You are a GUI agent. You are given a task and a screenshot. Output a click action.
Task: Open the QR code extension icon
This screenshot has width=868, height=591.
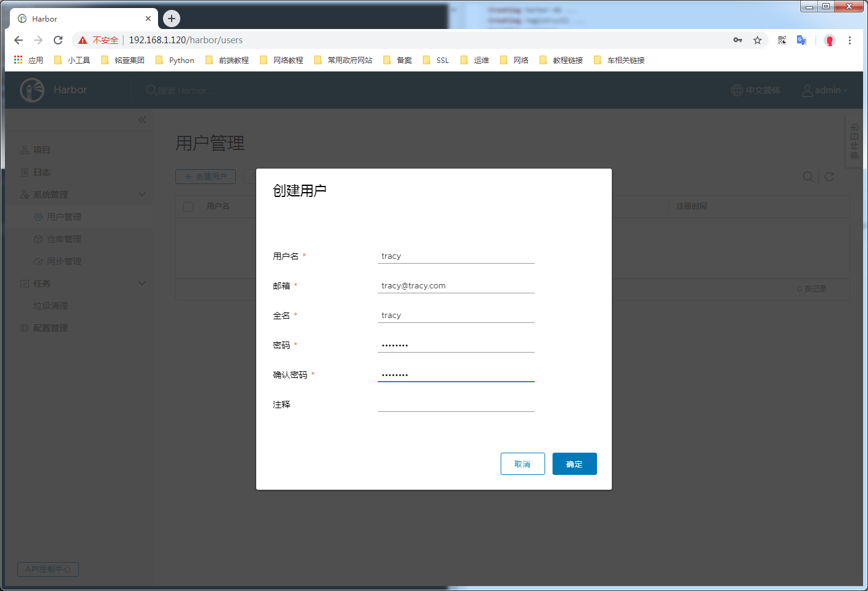point(782,40)
